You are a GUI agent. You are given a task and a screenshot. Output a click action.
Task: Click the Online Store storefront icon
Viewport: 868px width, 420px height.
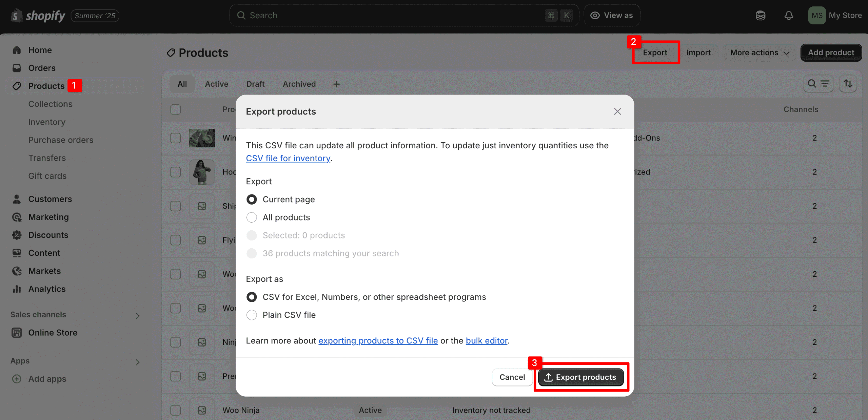(x=17, y=333)
